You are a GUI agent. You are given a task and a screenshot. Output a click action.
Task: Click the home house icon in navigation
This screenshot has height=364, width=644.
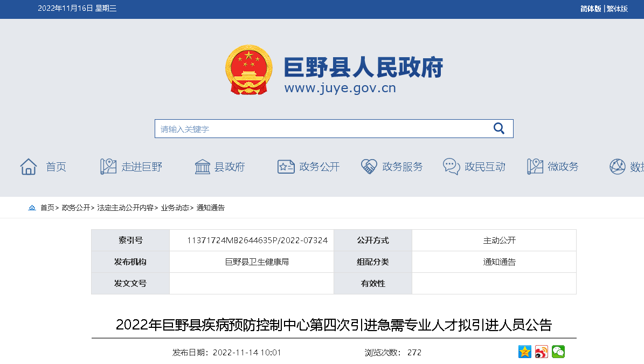[29, 167]
